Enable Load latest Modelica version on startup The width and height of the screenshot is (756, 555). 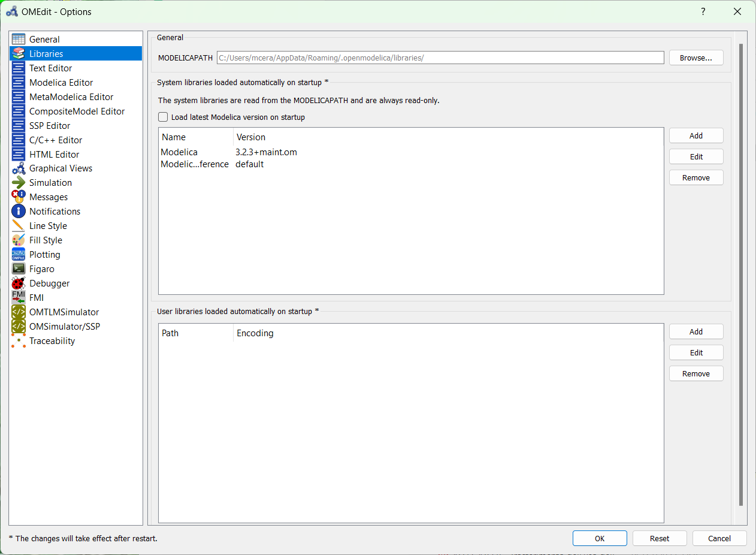[x=163, y=117]
